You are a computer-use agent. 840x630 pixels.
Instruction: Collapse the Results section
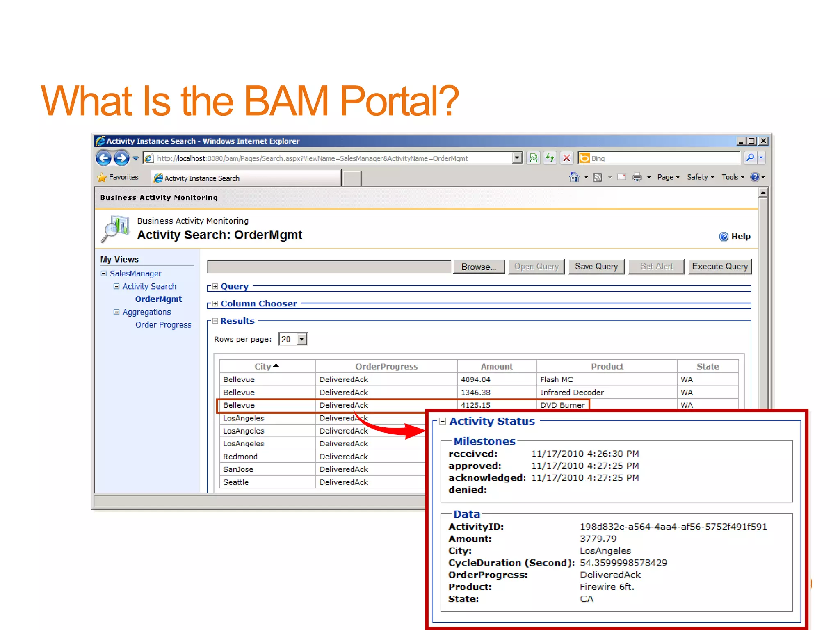pyautogui.click(x=215, y=321)
